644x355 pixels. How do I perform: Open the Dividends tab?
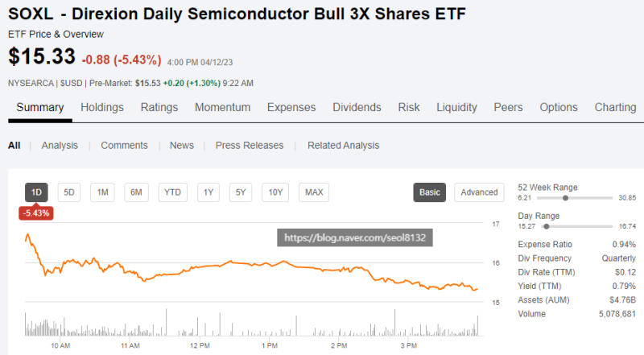[357, 107]
